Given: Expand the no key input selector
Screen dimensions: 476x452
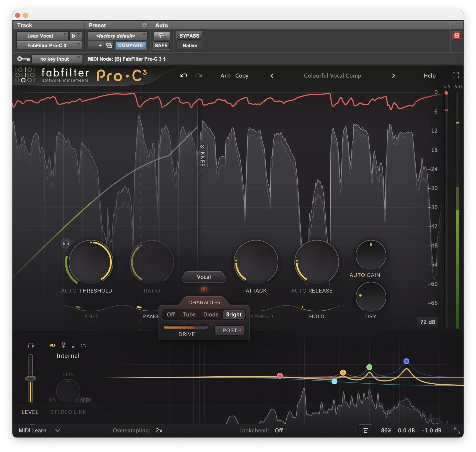Looking at the screenshot, I should 56,59.
